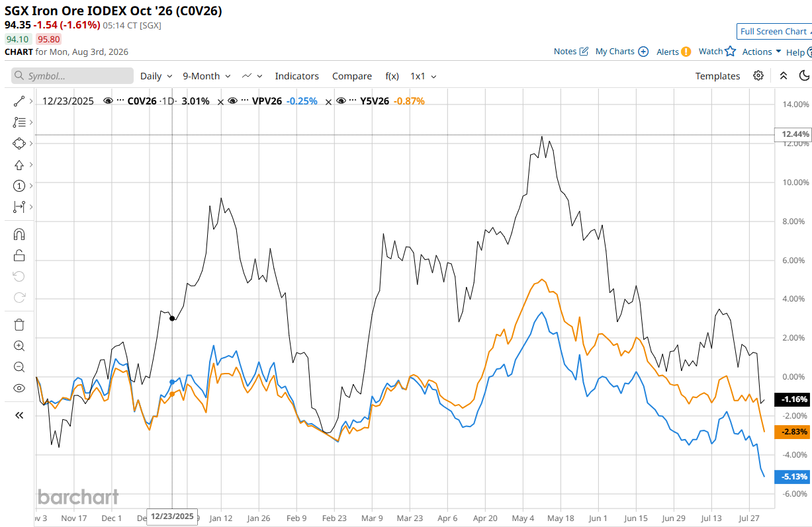Image resolution: width=812 pixels, height=527 pixels.
Task: Open Y5V26 series options ellipsis
Action: coord(353,101)
